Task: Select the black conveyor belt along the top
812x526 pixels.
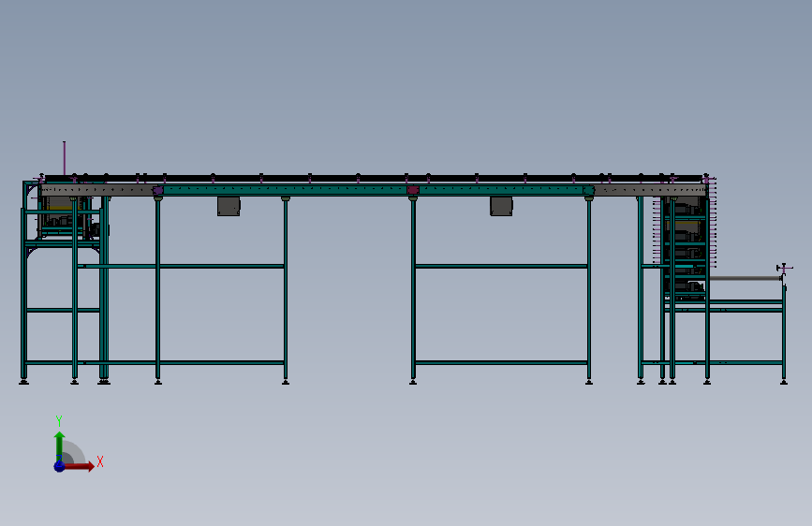Action: 373,178
